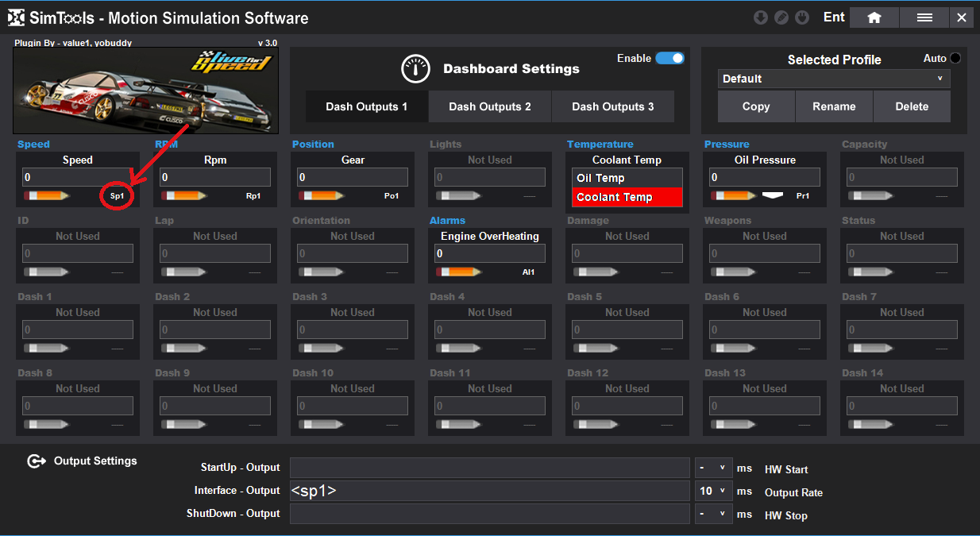Click the grey pencil in Dash 1 panel

[47, 348]
